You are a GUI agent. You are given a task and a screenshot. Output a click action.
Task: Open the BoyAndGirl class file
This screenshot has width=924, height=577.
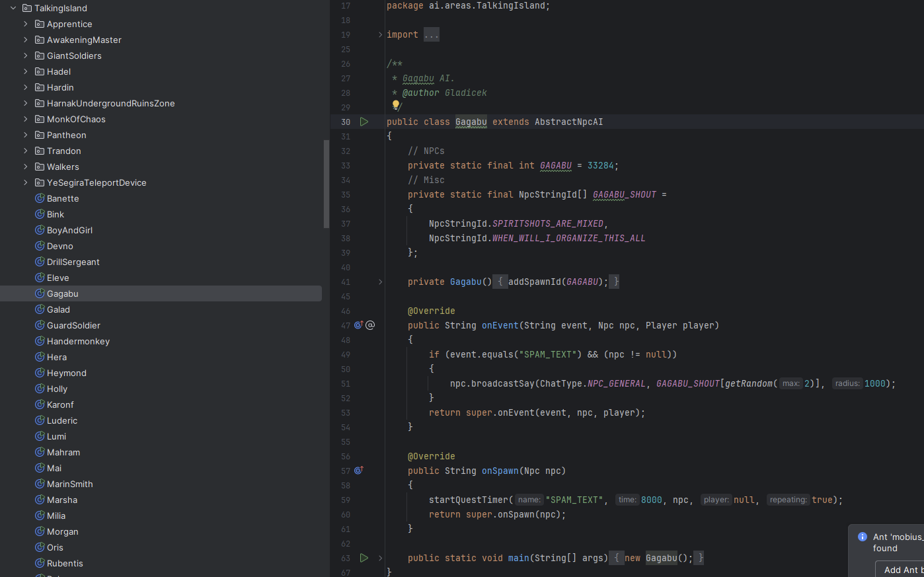click(x=69, y=230)
